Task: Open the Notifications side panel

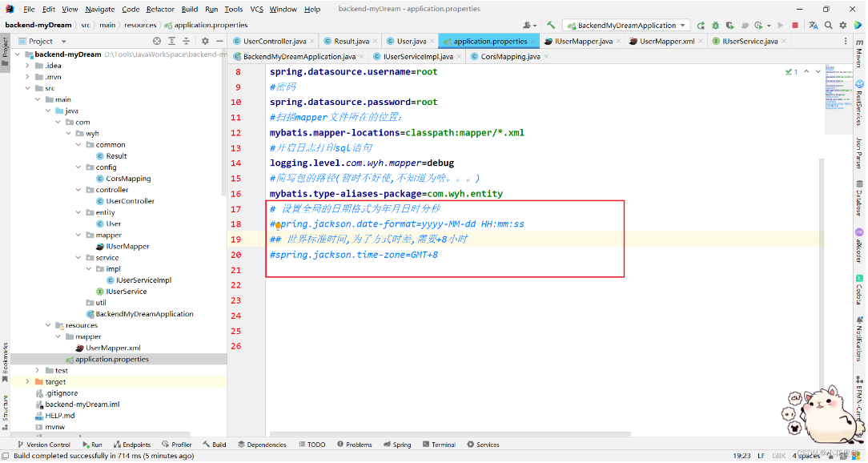Action: tap(859, 337)
